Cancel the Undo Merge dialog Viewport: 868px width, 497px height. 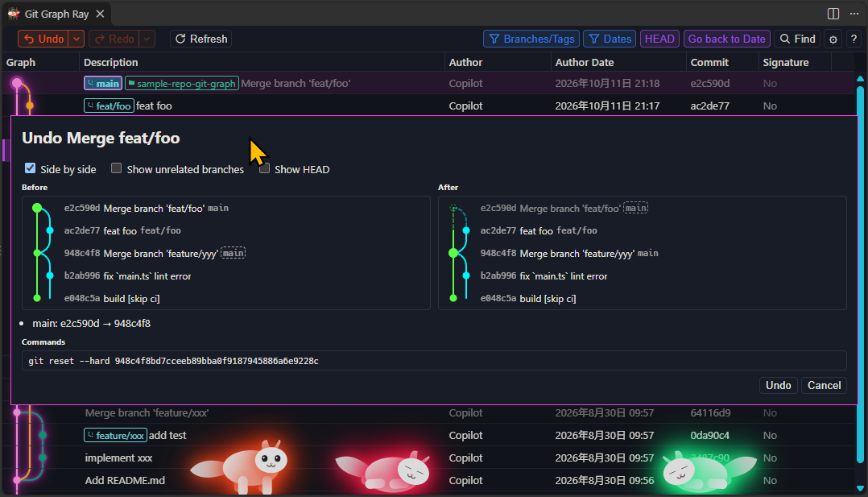[x=824, y=385]
